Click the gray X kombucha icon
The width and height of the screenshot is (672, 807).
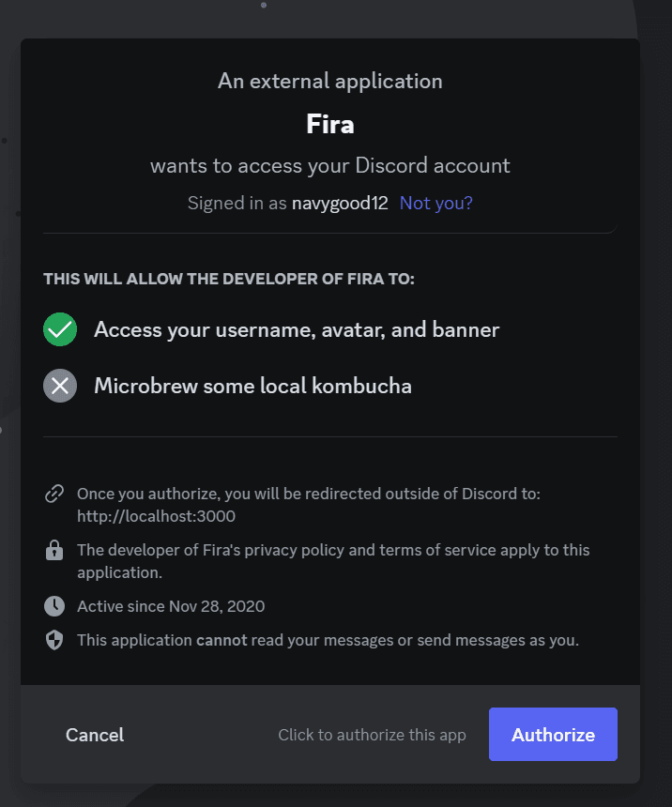click(60, 386)
